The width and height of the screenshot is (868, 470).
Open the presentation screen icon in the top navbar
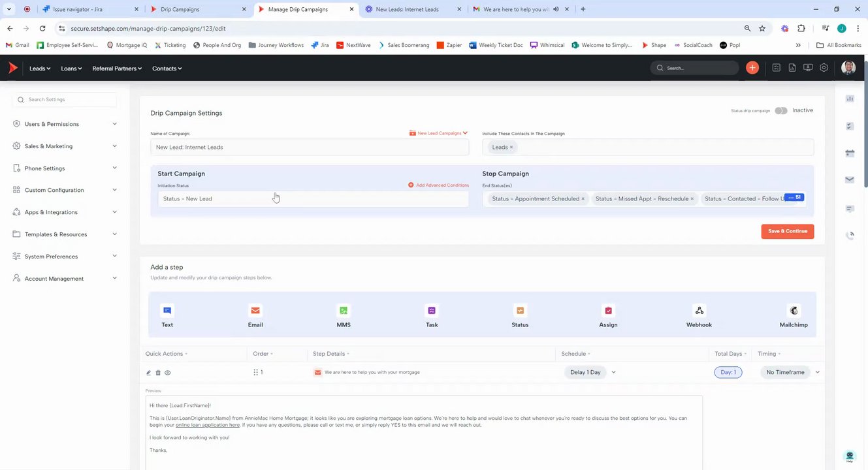pos(808,68)
